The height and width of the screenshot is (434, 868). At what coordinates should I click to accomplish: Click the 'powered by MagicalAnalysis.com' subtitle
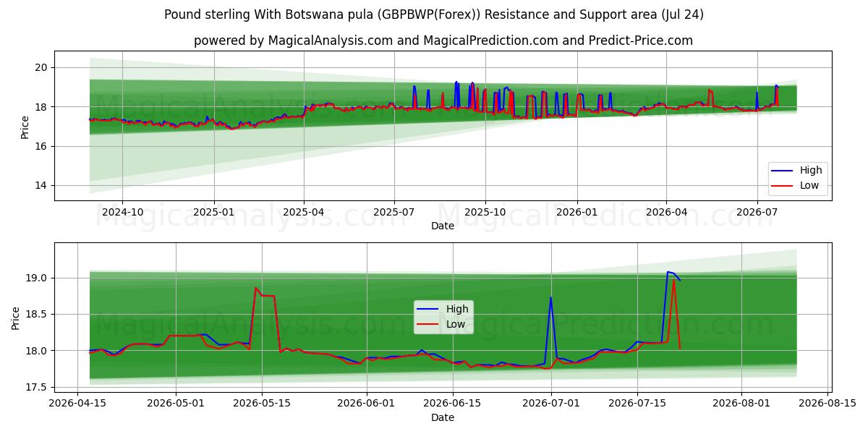click(443, 41)
